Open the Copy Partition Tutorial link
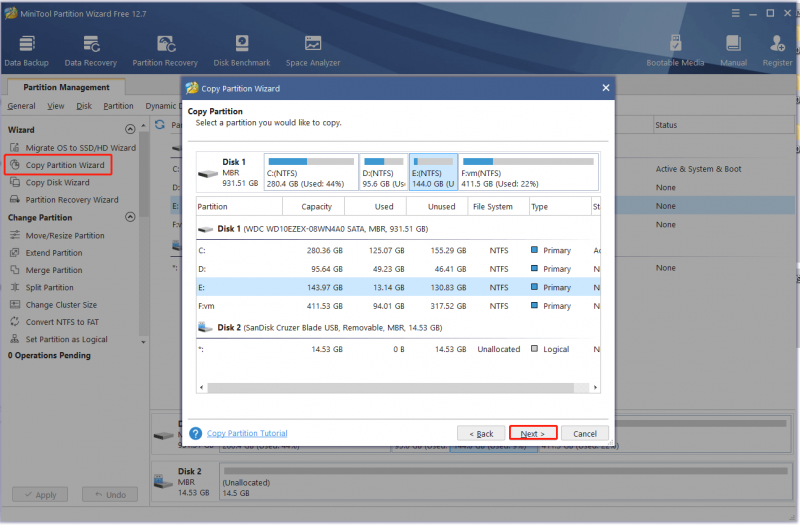This screenshot has width=800, height=525. 247,433
